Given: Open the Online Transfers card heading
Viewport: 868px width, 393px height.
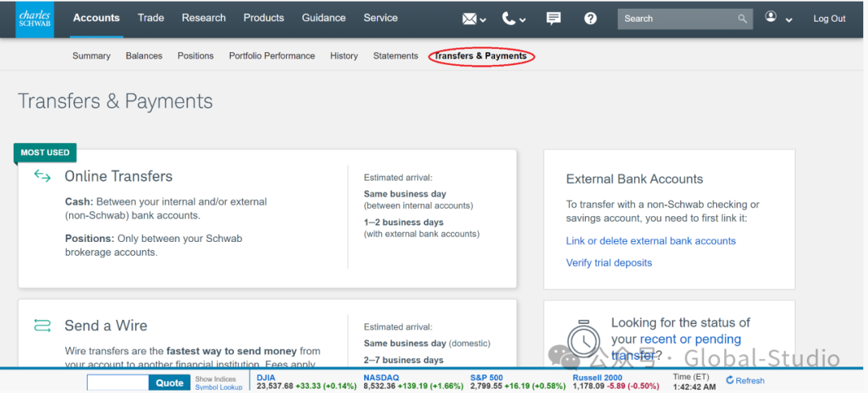Looking at the screenshot, I should tap(118, 176).
